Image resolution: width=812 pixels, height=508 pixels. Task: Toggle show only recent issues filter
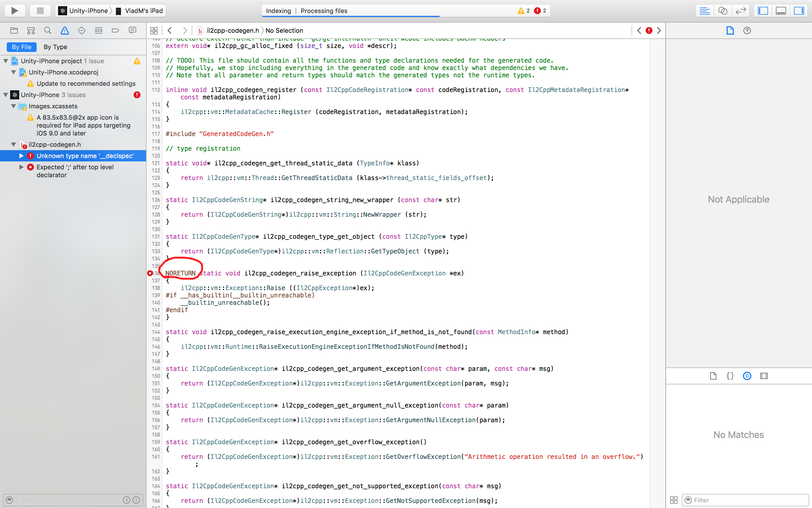coord(127,500)
